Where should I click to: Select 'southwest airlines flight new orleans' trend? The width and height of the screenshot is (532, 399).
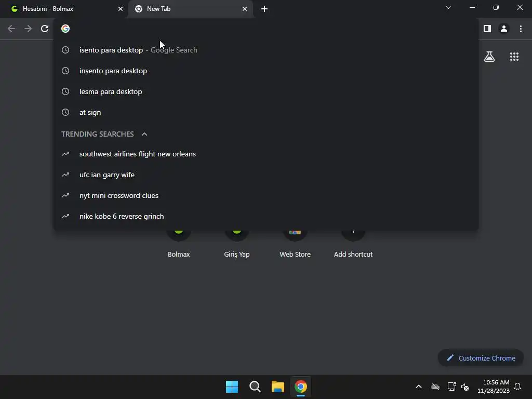(x=266, y=154)
